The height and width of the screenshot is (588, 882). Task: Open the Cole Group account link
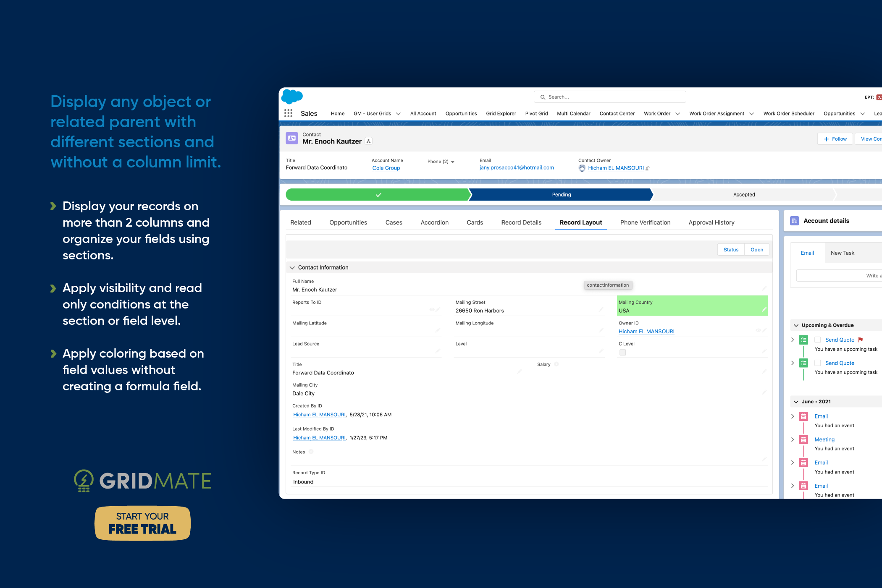386,168
